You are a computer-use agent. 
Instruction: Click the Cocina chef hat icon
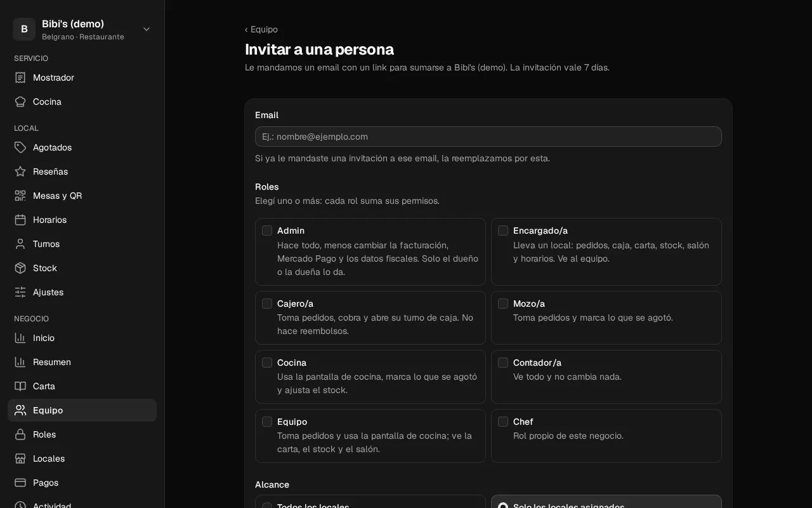tap(20, 102)
